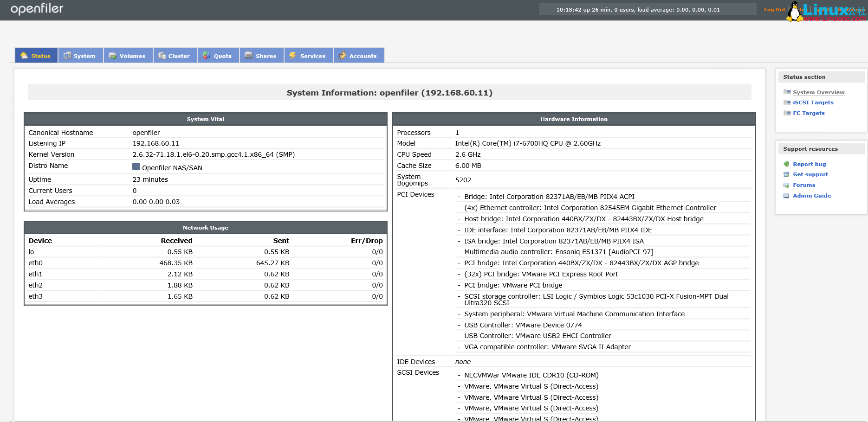Click the sun icon on Status tab
The height and width of the screenshot is (422, 868).
(x=24, y=55)
